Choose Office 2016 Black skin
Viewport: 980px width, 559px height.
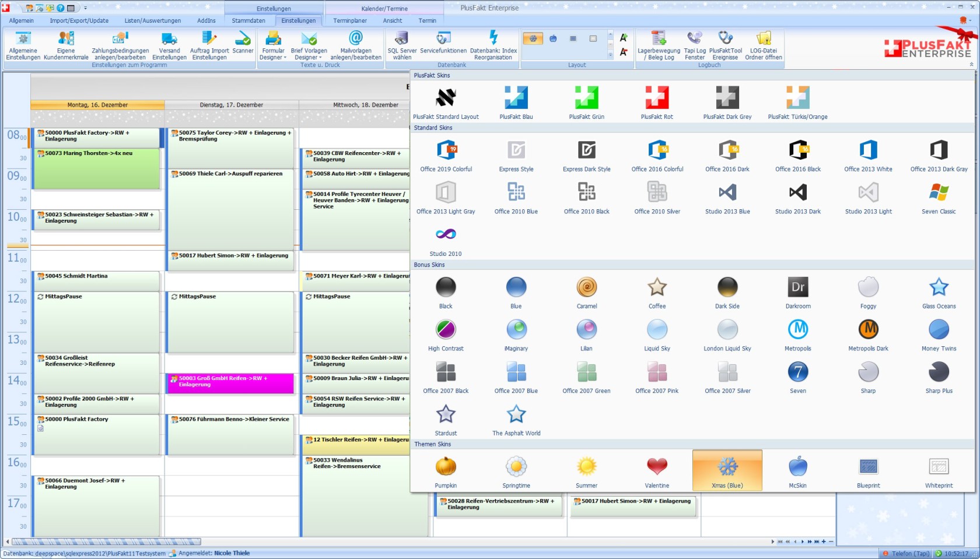point(798,155)
